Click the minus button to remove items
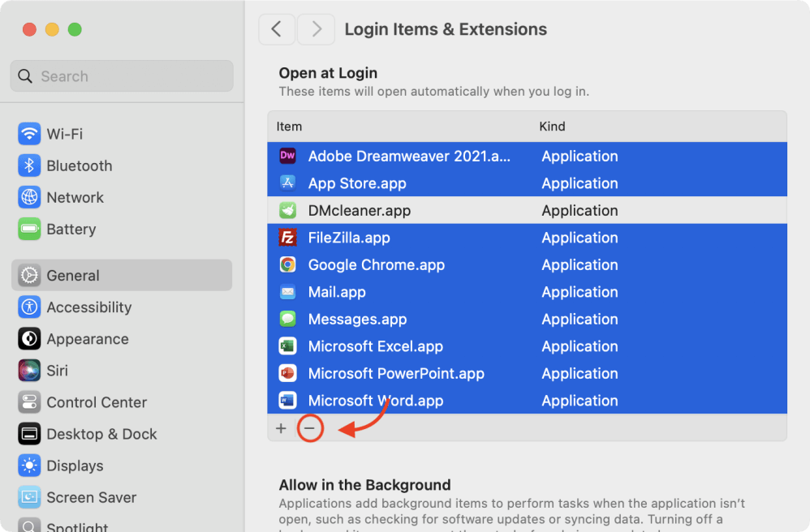The width and height of the screenshot is (810, 532). pos(309,428)
